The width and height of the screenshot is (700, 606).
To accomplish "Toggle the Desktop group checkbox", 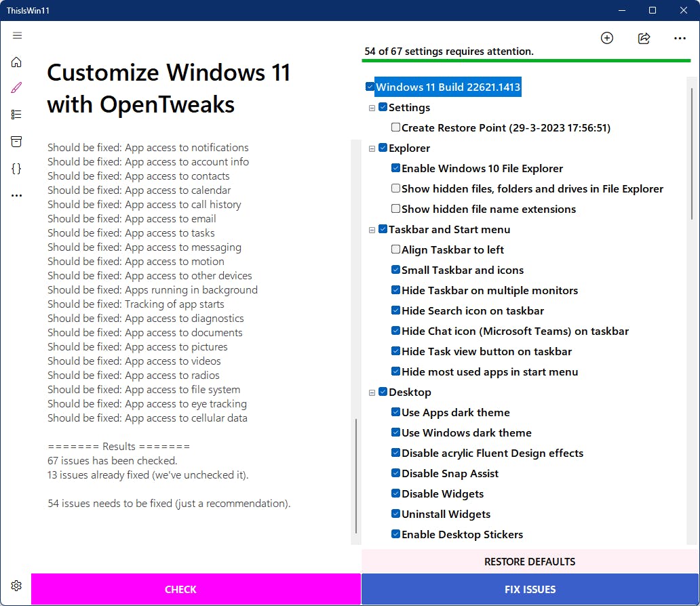I will click(x=383, y=391).
